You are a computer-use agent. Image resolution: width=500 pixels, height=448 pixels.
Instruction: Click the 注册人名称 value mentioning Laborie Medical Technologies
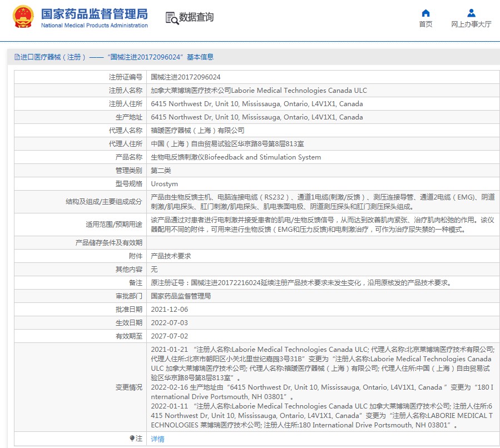(x=259, y=91)
